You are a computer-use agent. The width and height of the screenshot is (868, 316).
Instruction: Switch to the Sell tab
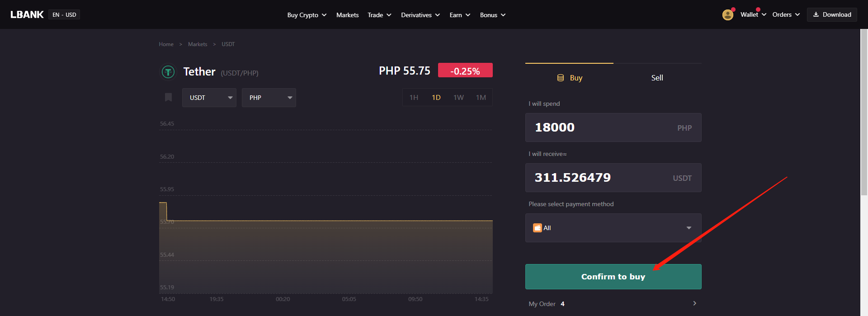point(657,78)
